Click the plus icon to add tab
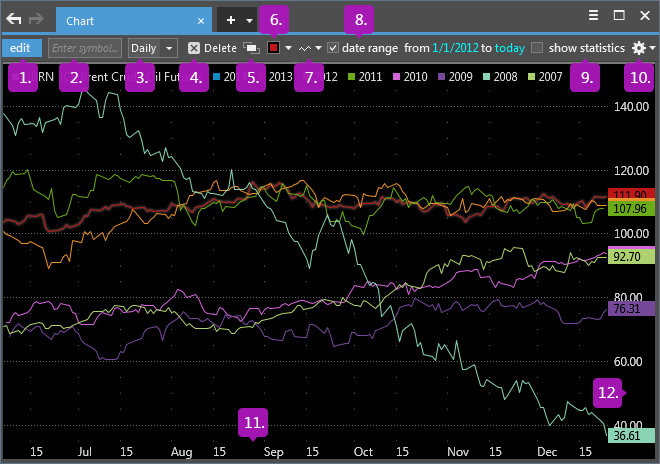Viewport: 660px width, 464px height. tap(231, 19)
